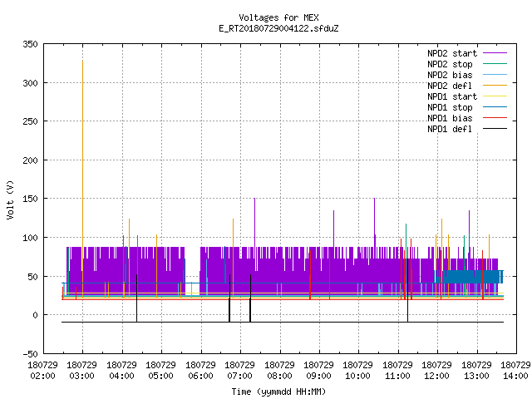The width and height of the screenshot is (532, 399).
Task: Click the light blue NPD2 bias legend line
Action: (x=495, y=74)
